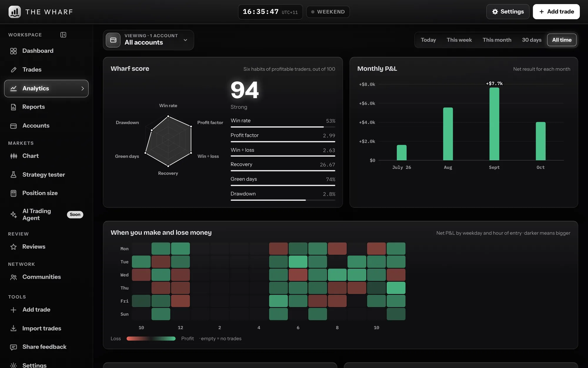The image size is (588, 368).
Task: Click the July 26 bar in Monthly P&L
Action: (x=402, y=153)
